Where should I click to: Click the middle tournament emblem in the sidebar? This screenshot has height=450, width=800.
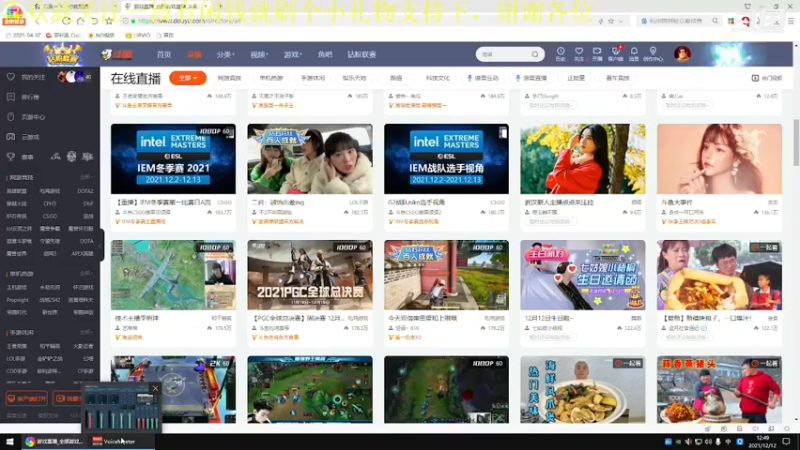(71, 157)
